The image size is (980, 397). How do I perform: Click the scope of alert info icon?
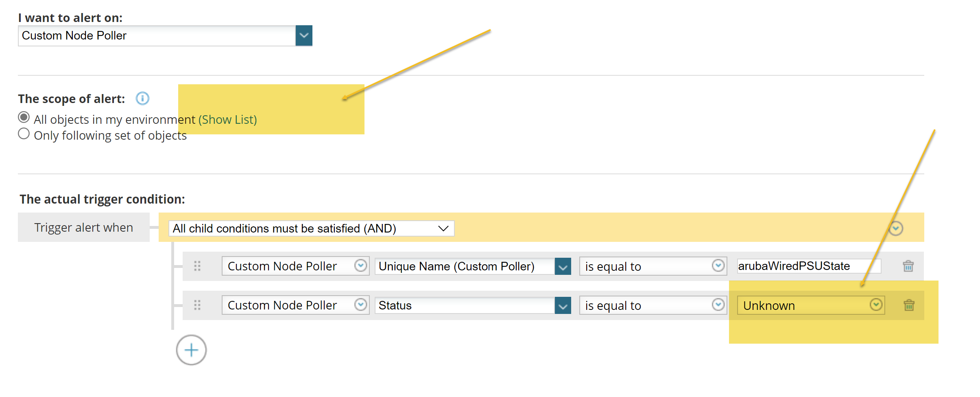click(142, 99)
